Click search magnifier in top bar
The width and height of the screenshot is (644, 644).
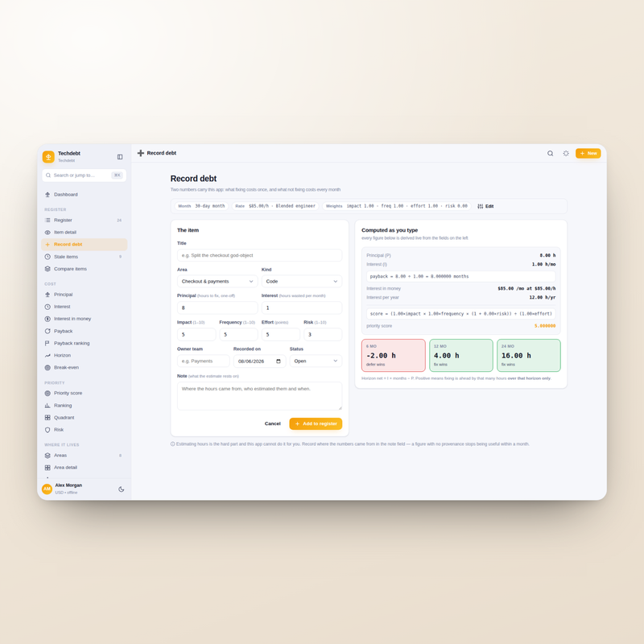(x=551, y=153)
